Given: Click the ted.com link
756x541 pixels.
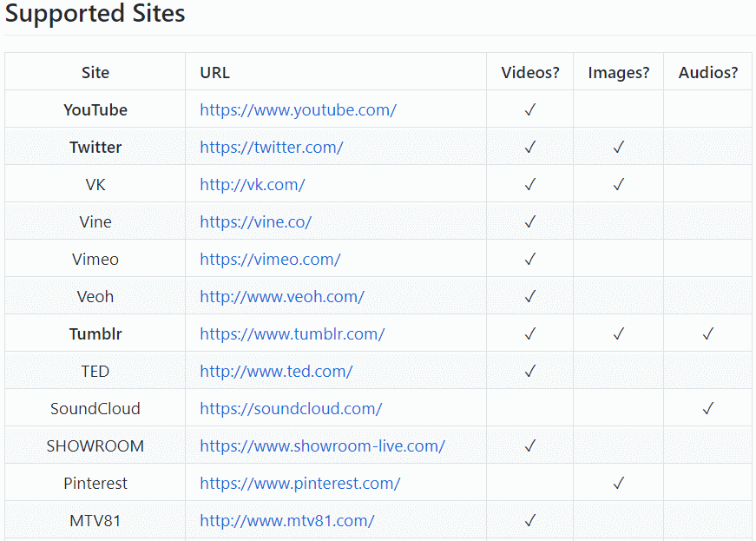Looking at the screenshot, I should [276, 372].
